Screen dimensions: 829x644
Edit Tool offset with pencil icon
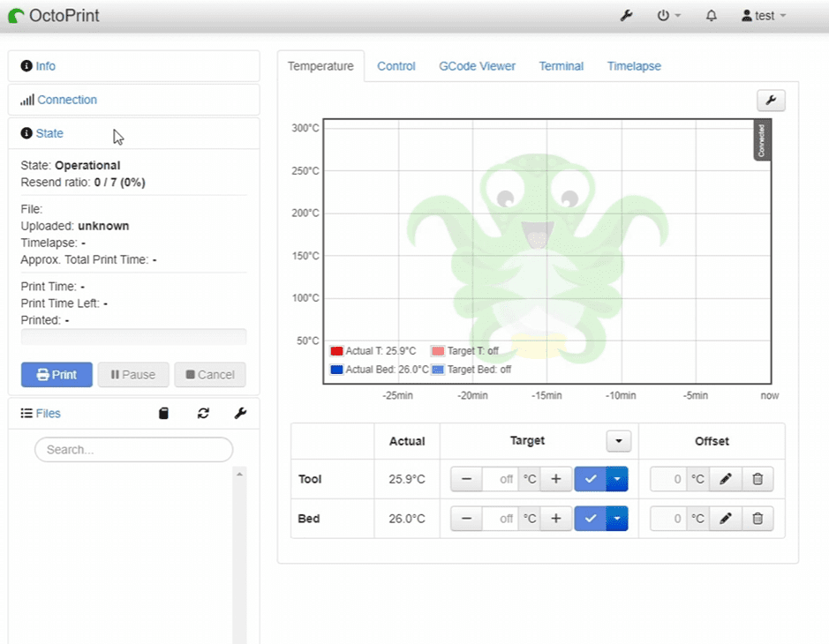coord(726,479)
